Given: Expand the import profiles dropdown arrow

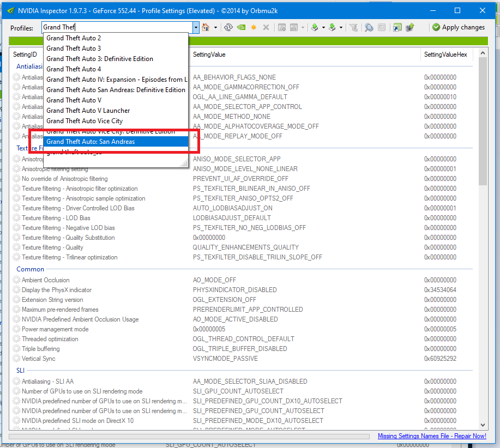Looking at the screenshot, I should 341,28.
